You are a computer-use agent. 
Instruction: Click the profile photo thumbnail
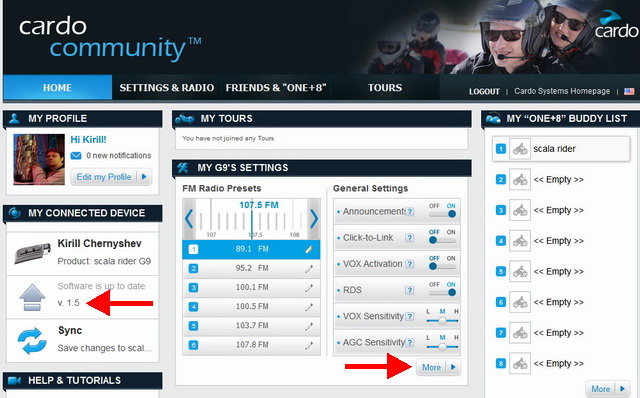pyautogui.click(x=39, y=159)
